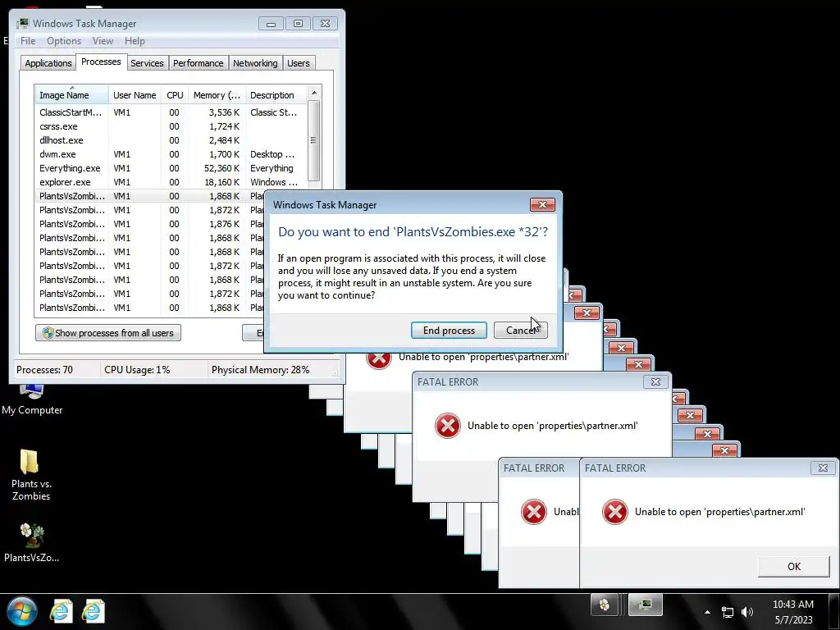Cancel the end process dialog
This screenshot has height=630, width=840.
[520, 330]
